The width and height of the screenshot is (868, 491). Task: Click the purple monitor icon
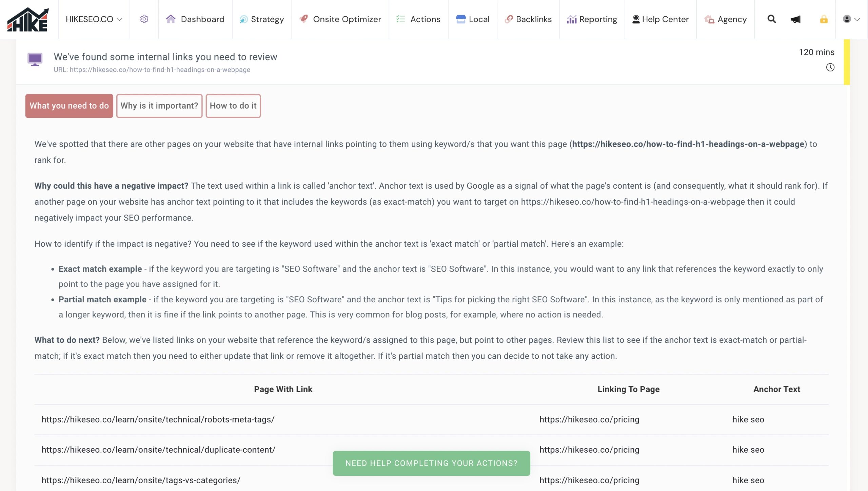[x=35, y=59]
